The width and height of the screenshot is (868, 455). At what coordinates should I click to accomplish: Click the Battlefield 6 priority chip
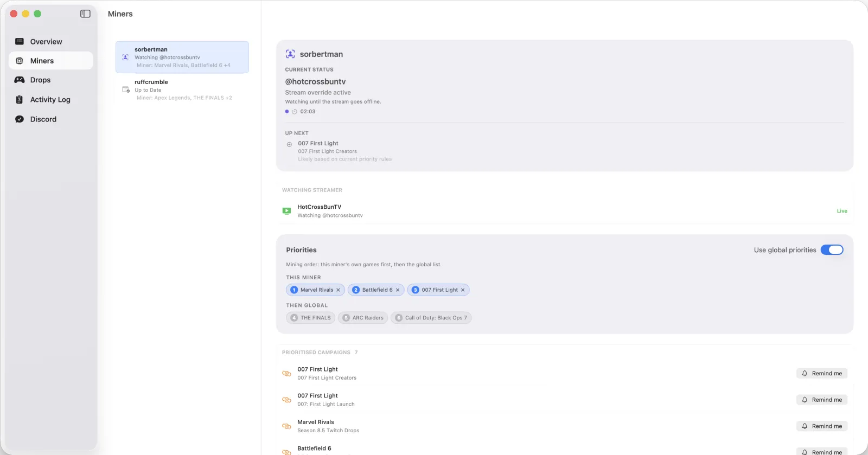click(376, 290)
